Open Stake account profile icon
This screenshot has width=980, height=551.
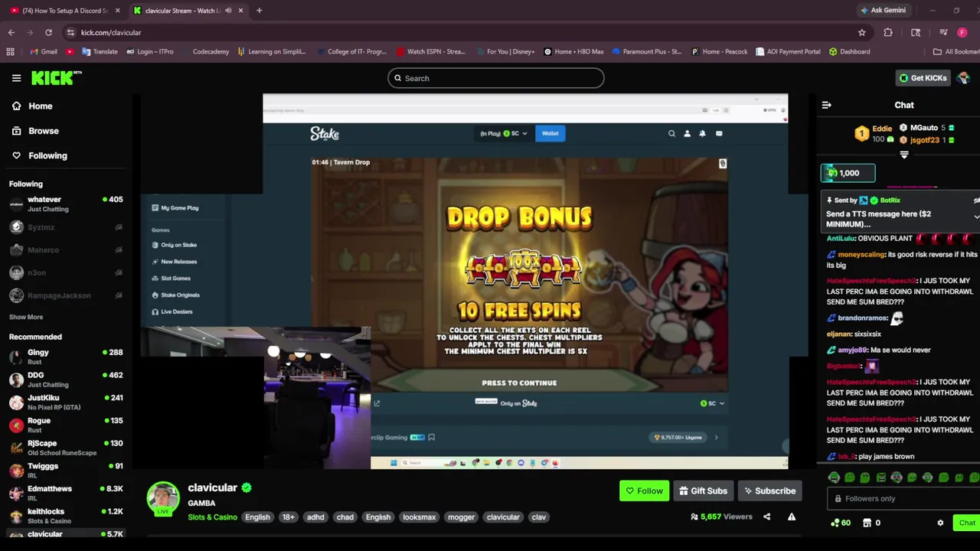687,133
